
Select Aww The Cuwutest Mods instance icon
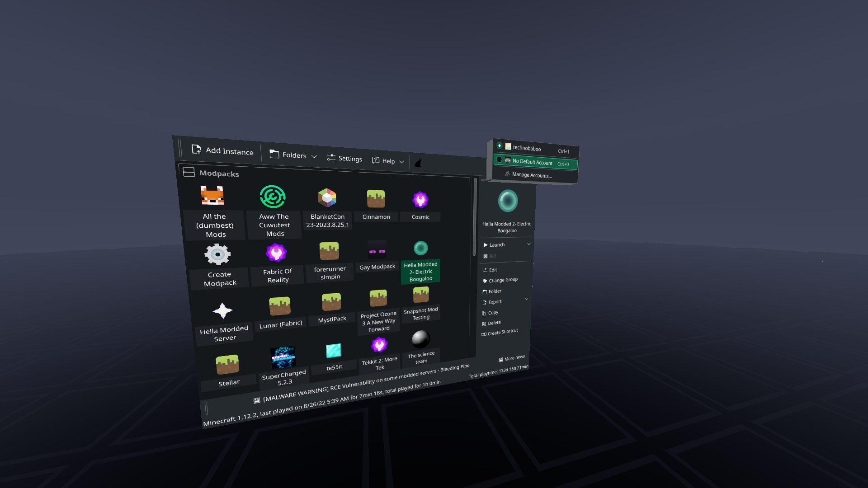pos(273,197)
